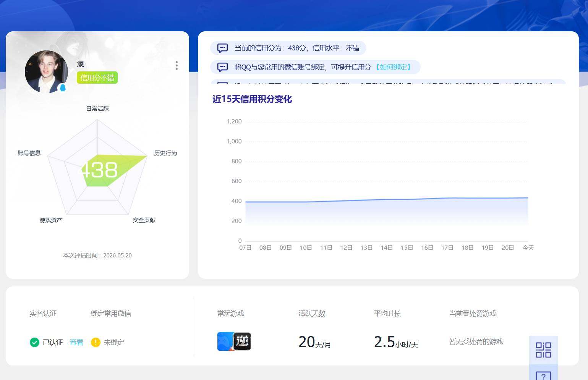Click chat bubble icon beside 当前的信用分 message

pyautogui.click(x=222, y=48)
